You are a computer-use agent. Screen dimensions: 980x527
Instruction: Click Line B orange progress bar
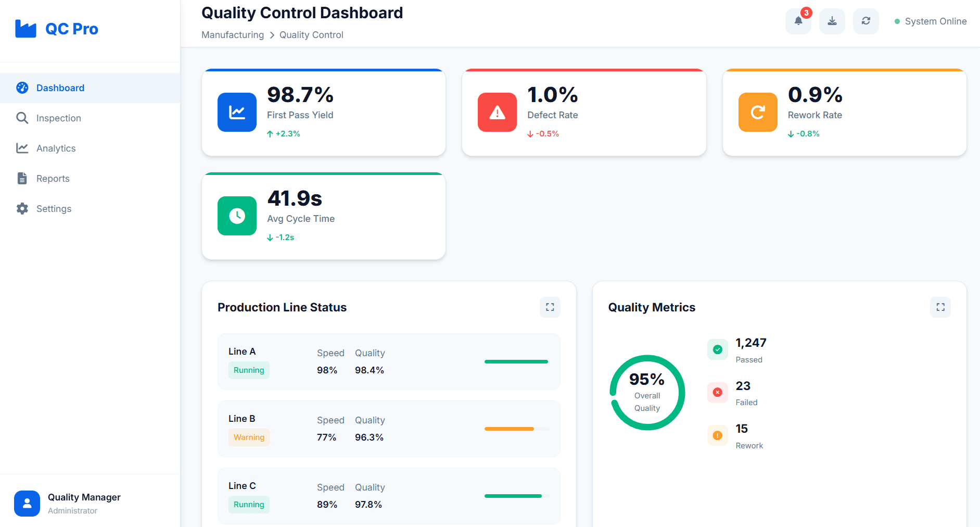pyautogui.click(x=509, y=429)
